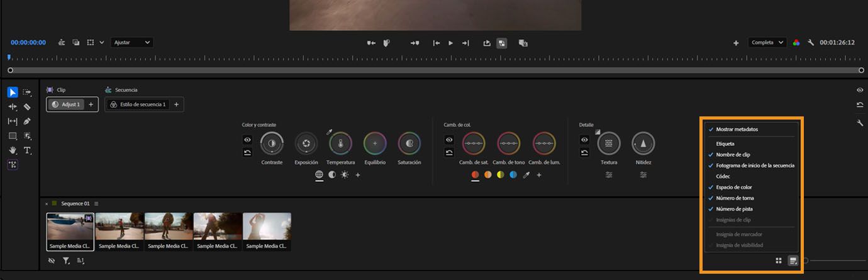Image resolution: width=868 pixels, height=280 pixels.
Task: Step back one frame
Action: pos(436,43)
